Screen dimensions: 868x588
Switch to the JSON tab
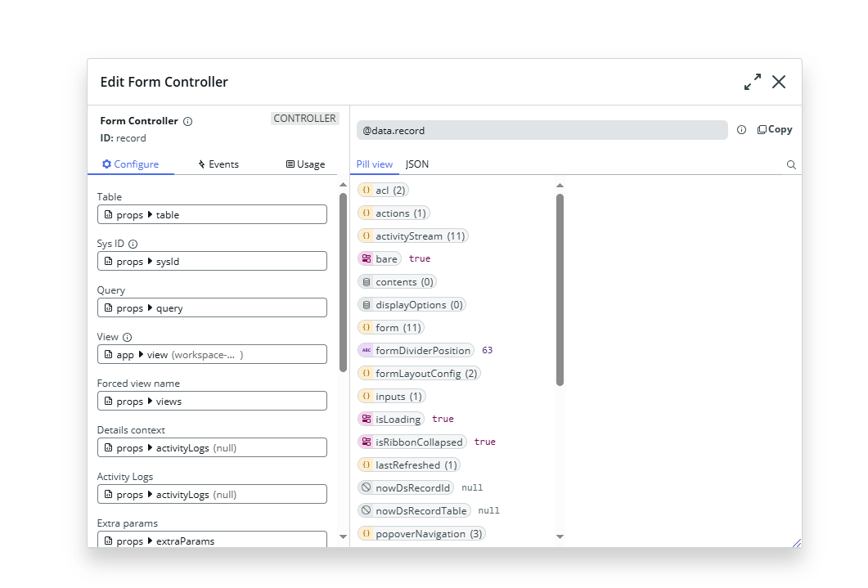click(417, 164)
